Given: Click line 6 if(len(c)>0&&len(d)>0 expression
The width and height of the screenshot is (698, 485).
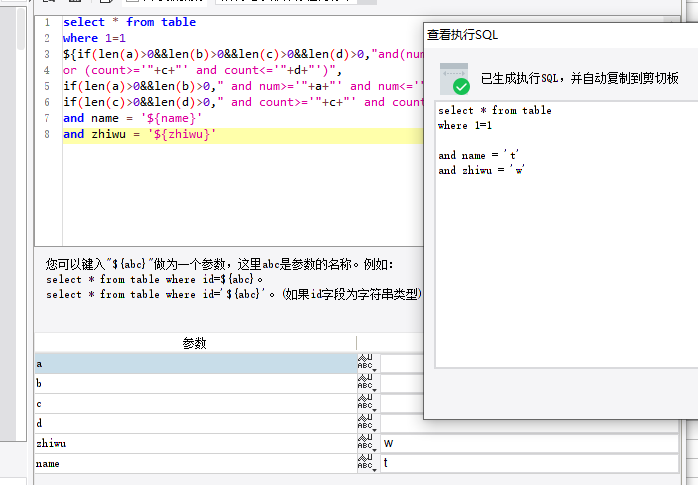Looking at the screenshot, I should [x=243, y=102].
